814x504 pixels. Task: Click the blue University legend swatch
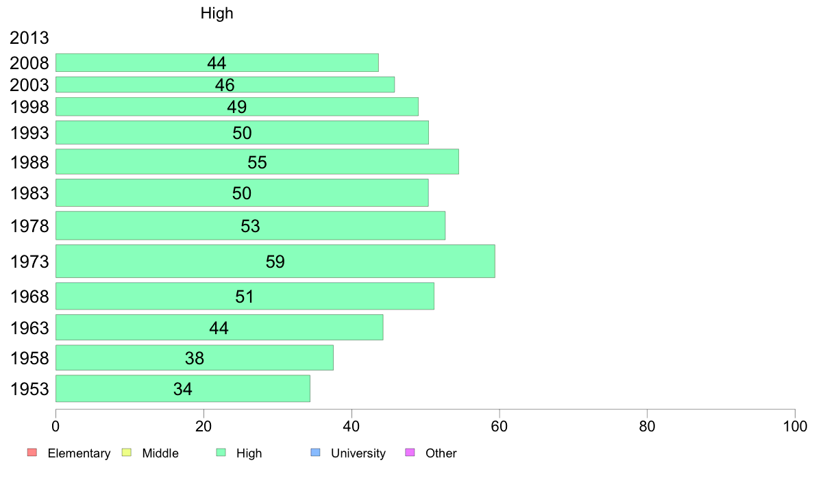315,453
